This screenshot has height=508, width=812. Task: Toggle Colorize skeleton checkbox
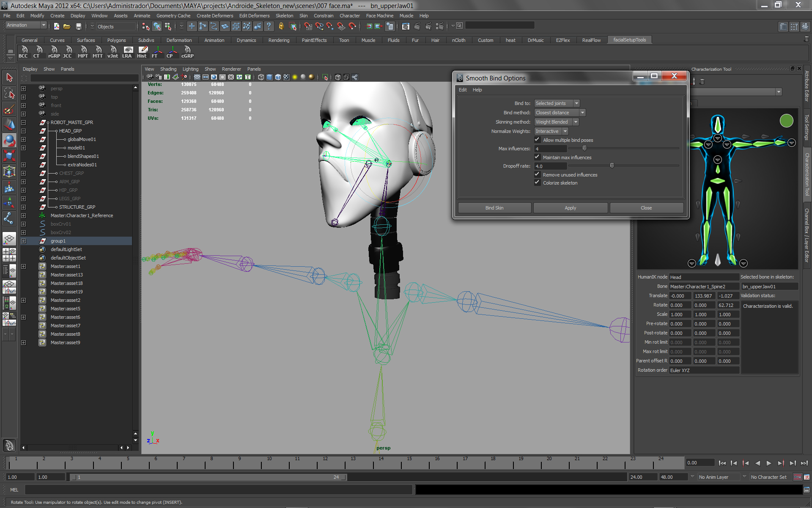coord(538,182)
